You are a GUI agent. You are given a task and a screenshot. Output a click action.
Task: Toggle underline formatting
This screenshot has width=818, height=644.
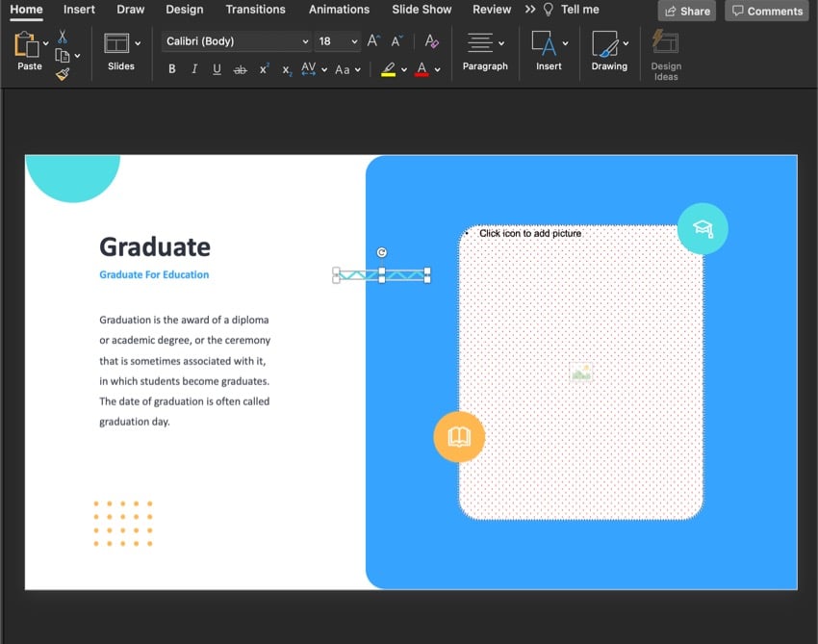pyautogui.click(x=217, y=69)
